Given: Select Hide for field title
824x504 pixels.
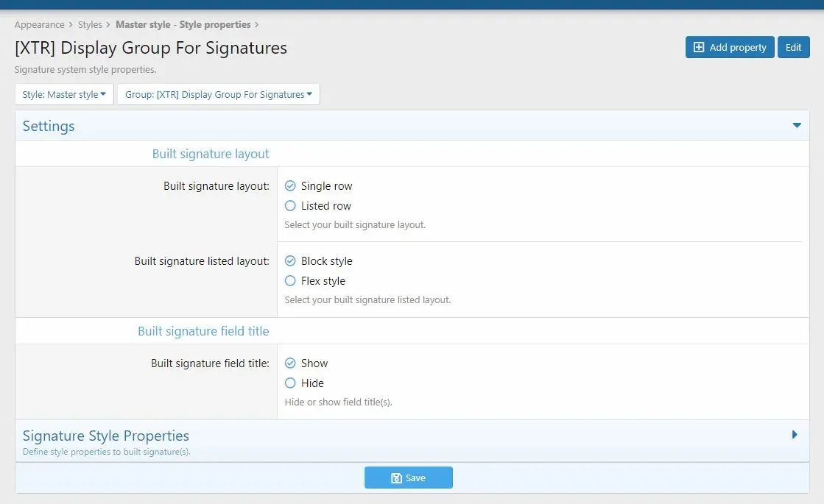Looking at the screenshot, I should point(290,383).
